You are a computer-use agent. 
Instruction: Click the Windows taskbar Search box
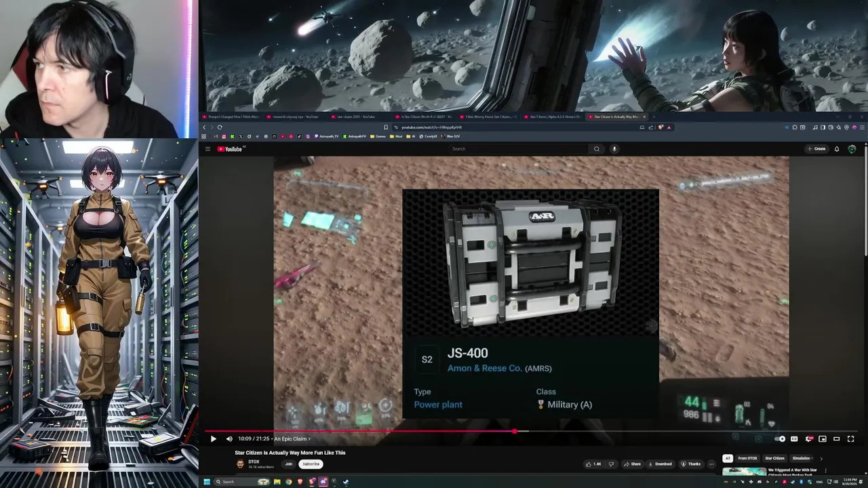tap(243, 482)
